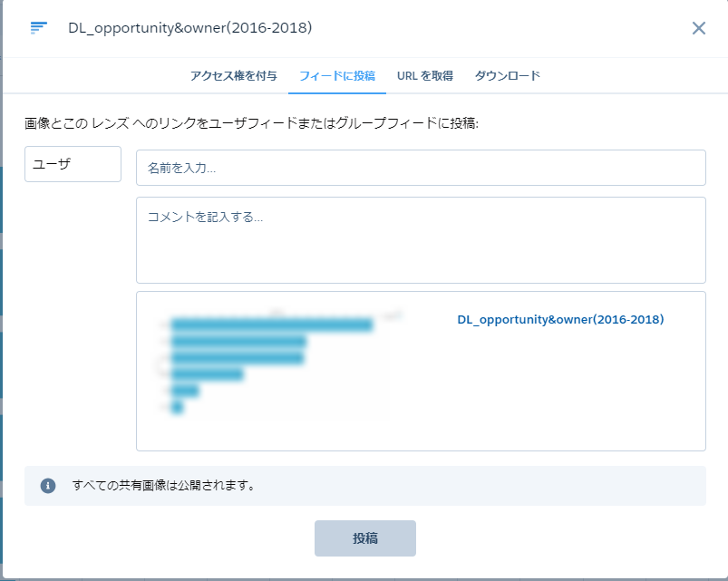Screen dimensions: 728x581
Task: Switch to the アクセス権を付与 tab
Action: (233, 76)
